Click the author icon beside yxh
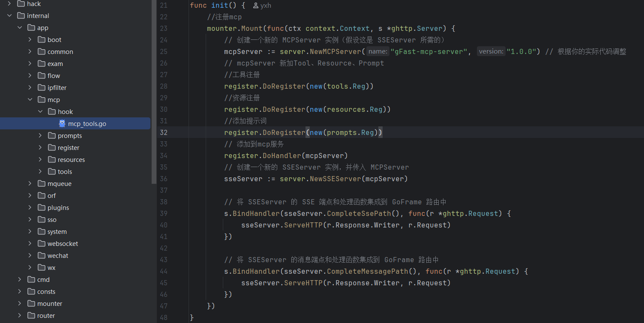 click(x=256, y=6)
